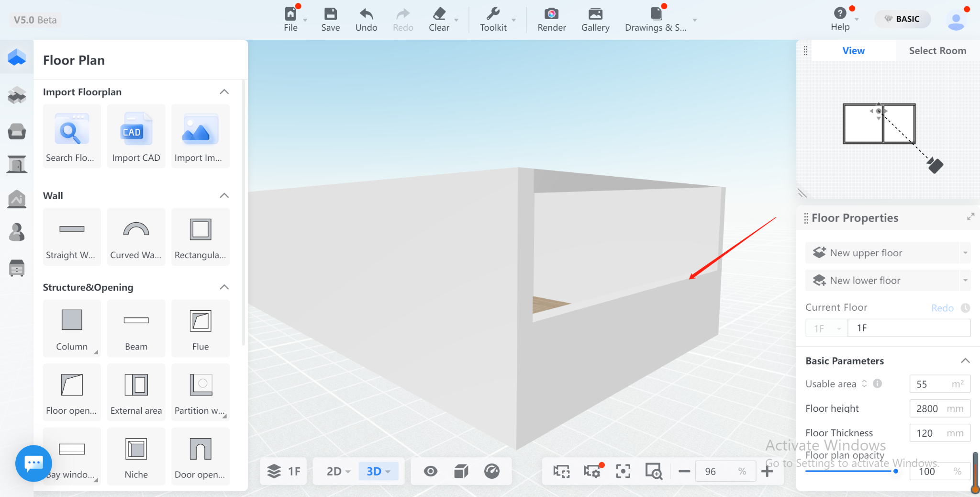The height and width of the screenshot is (497, 980).
Task: Add a Column structure
Action: [72, 328]
